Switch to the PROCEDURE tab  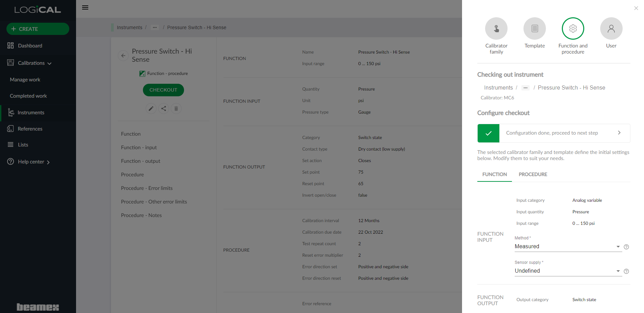(533, 174)
